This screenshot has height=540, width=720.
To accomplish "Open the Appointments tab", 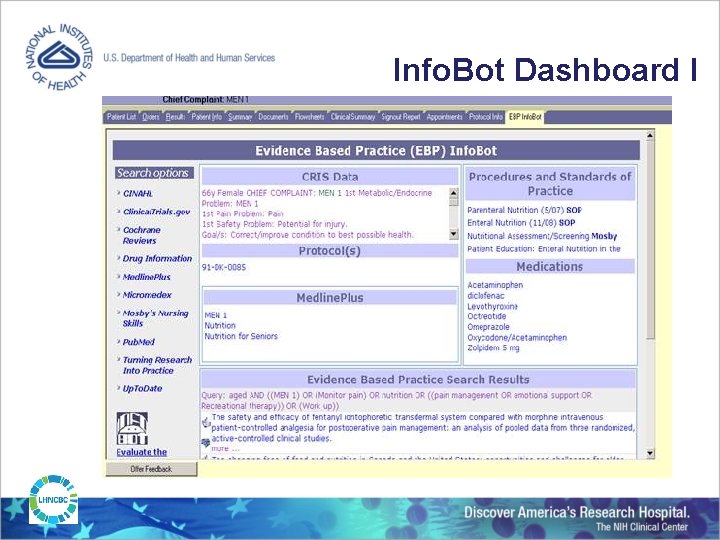I will [x=444, y=117].
